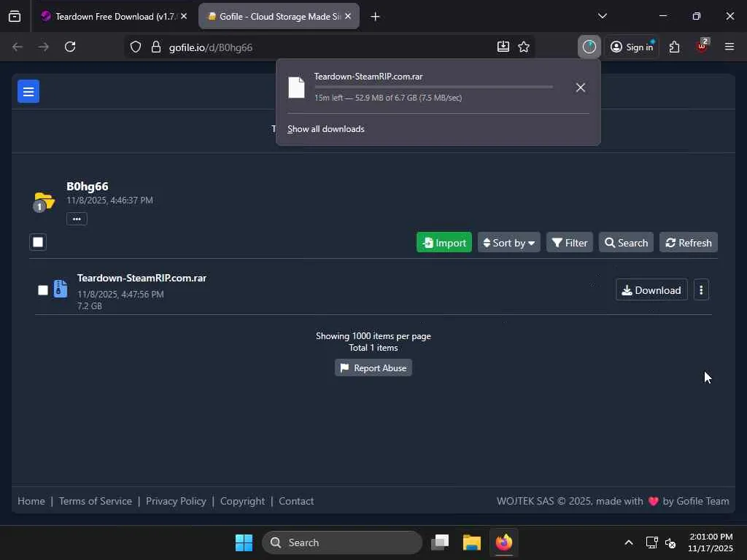Image resolution: width=747 pixels, height=560 pixels.
Task: Expand the list all tabs chevron
Action: [602, 16]
